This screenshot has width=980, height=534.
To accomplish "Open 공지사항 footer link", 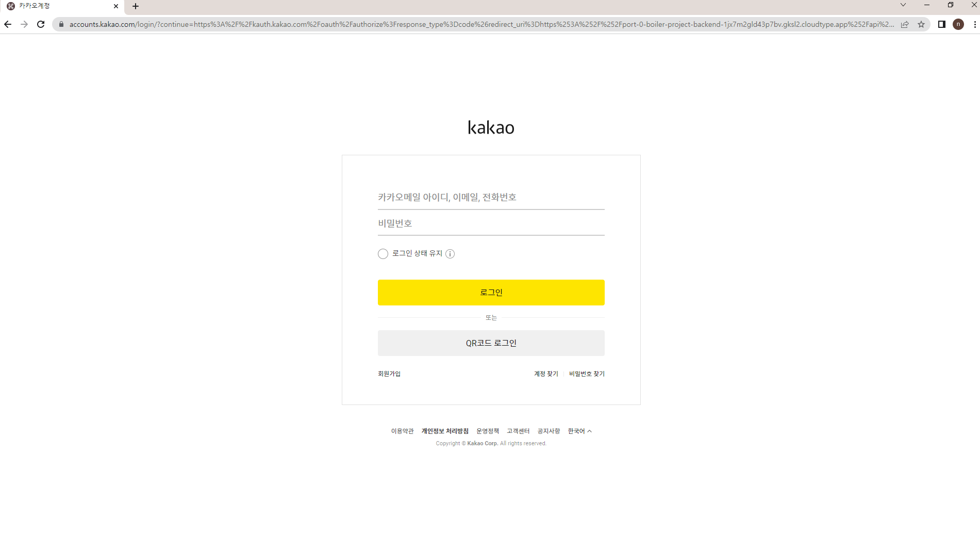I will click(x=549, y=431).
